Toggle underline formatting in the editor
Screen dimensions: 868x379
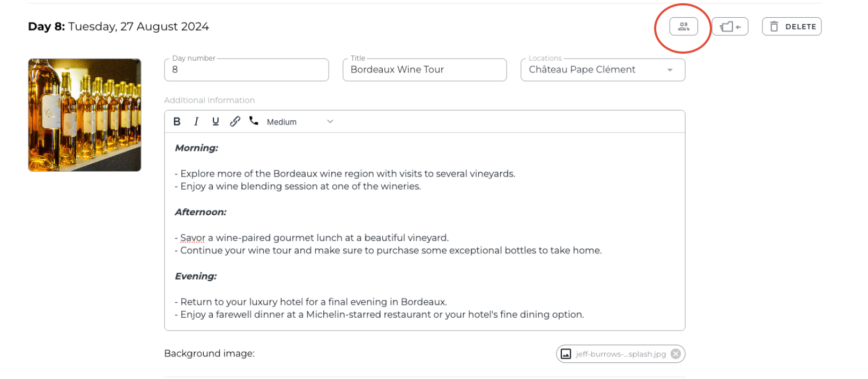(216, 122)
